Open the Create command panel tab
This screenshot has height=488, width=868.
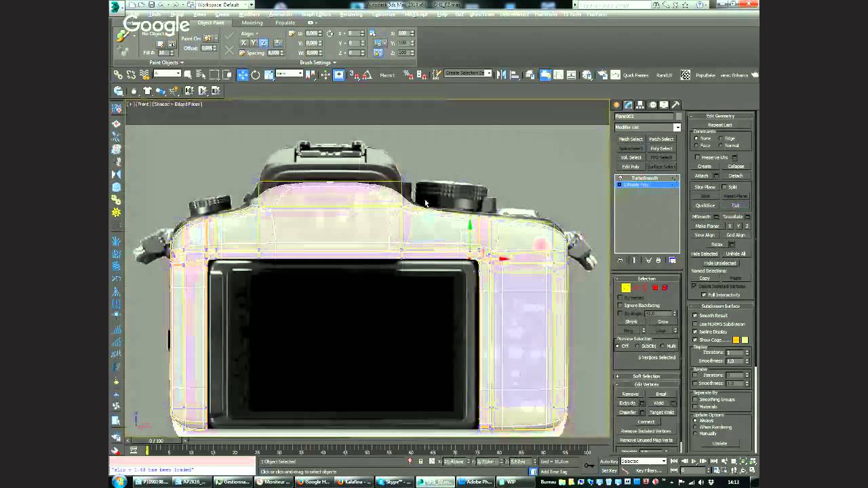pyautogui.click(x=616, y=105)
